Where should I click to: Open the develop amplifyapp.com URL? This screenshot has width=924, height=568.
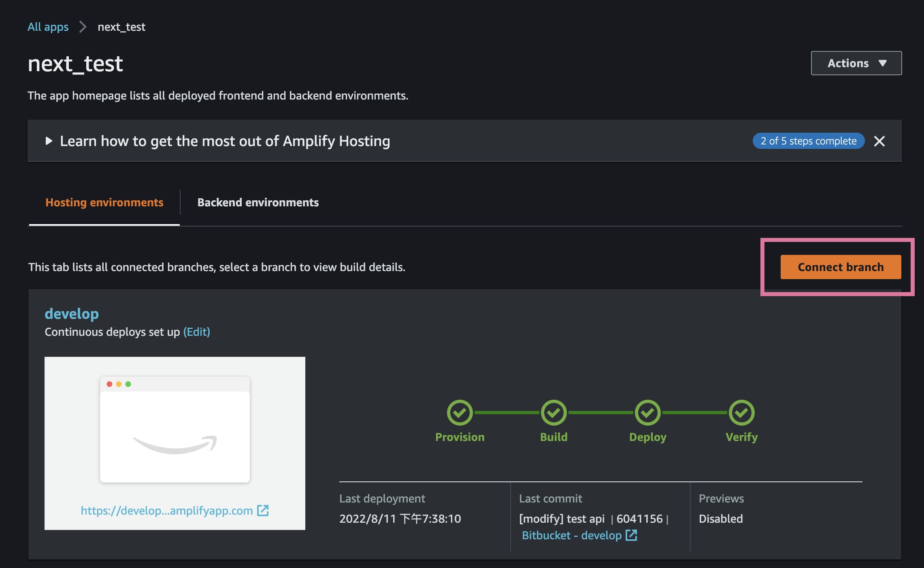[x=166, y=511]
